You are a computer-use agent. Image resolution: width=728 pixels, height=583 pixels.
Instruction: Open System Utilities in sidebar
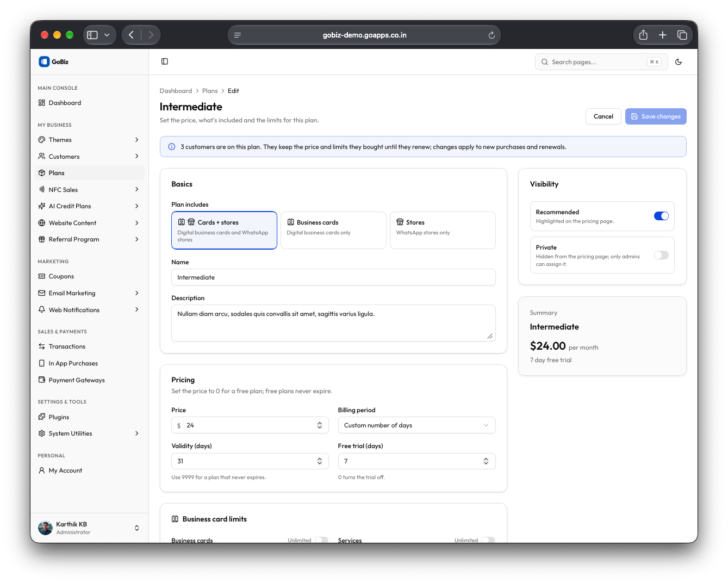click(x=90, y=433)
